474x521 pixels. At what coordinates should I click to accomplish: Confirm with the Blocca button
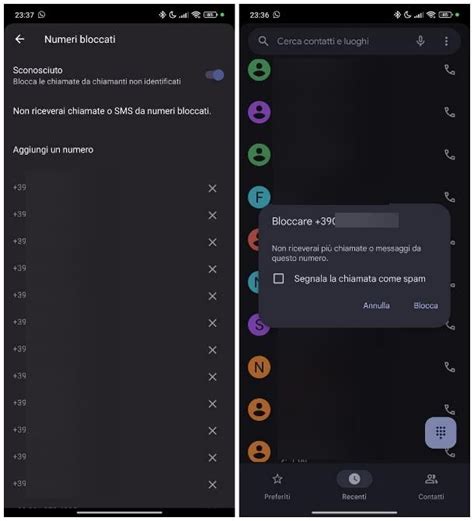tap(426, 305)
